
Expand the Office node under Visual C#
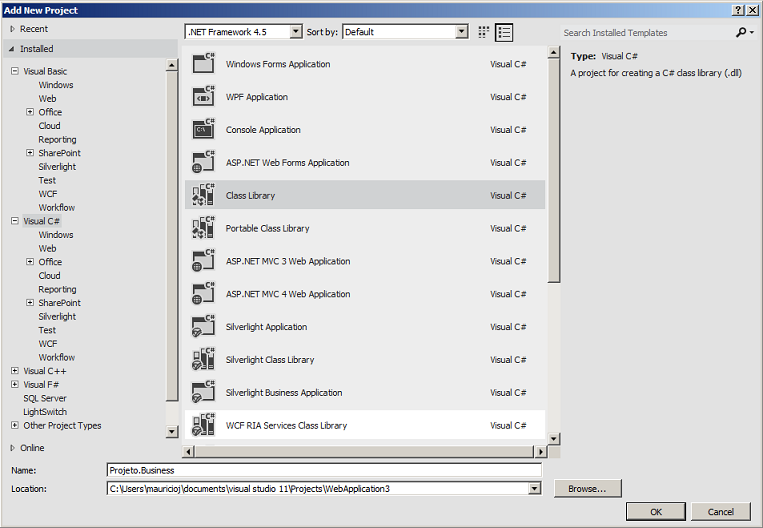(x=30, y=262)
